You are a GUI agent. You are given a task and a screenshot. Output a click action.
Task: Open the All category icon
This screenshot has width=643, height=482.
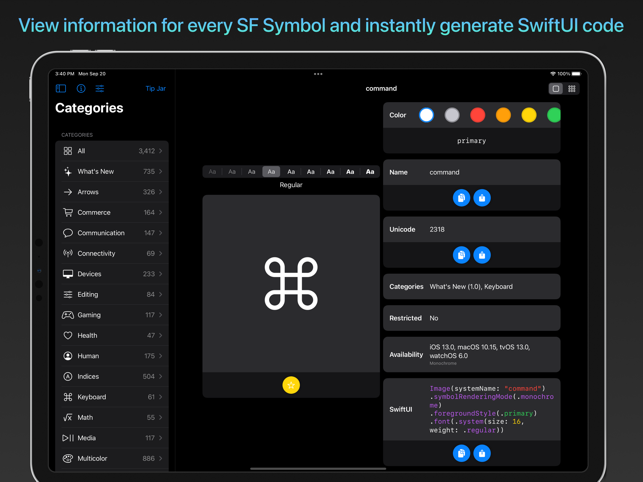68,151
